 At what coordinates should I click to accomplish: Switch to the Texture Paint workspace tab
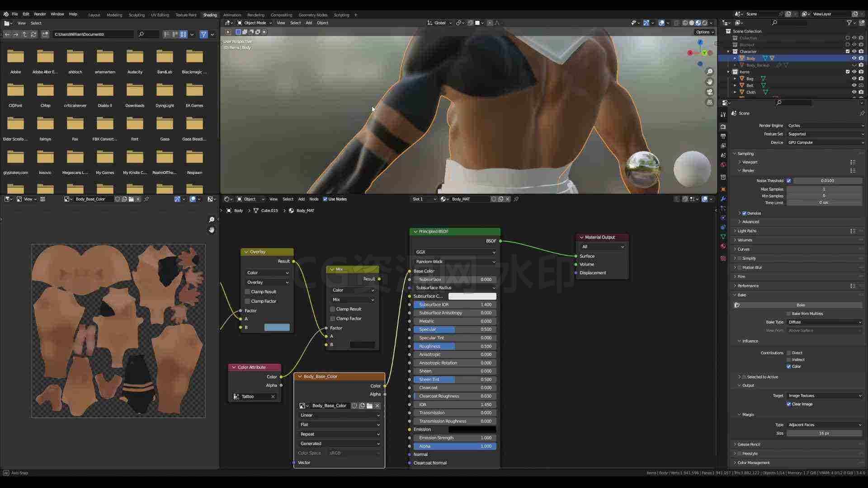pos(186,15)
